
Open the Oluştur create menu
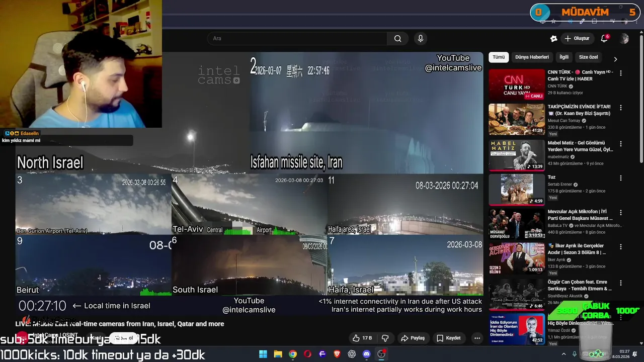(x=577, y=39)
